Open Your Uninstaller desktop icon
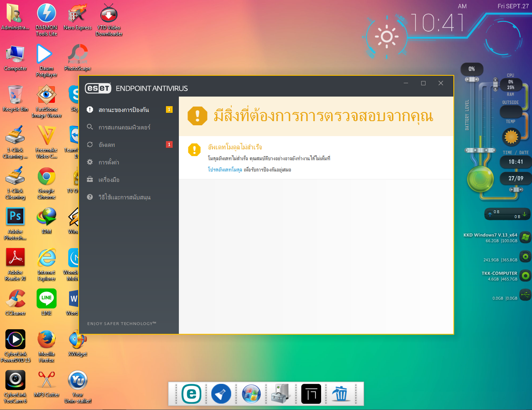This screenshot has height=410, width=532. pos(78,387)
